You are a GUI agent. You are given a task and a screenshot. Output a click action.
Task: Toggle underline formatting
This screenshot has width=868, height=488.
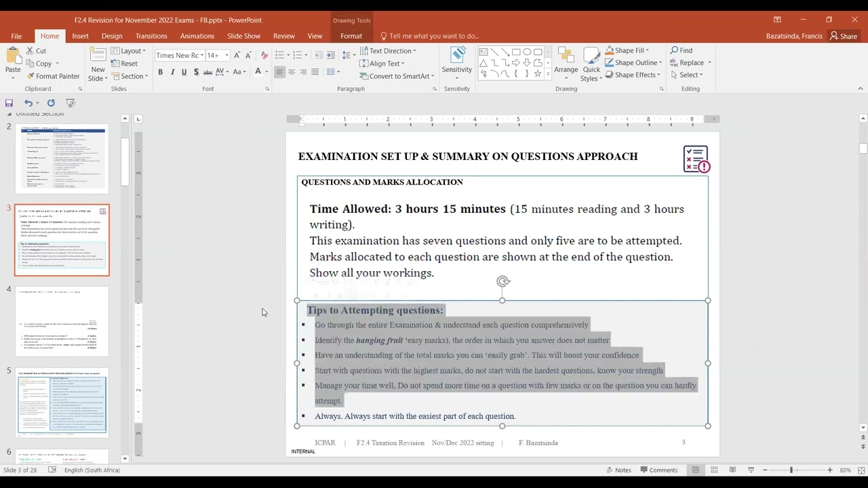(184, 72)
